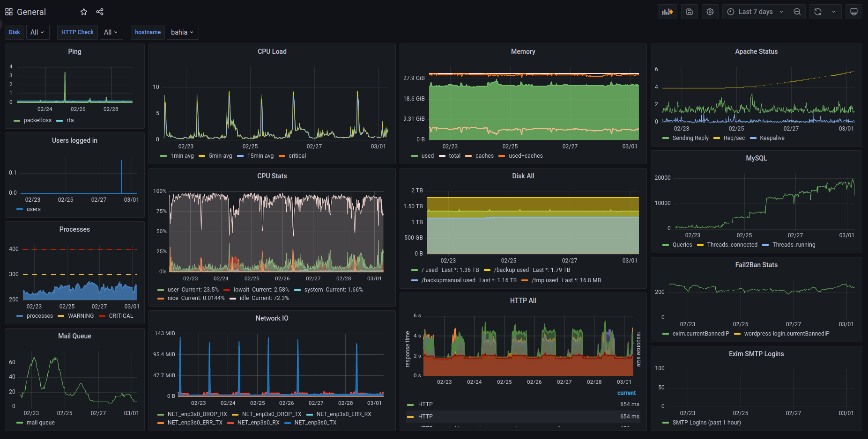The width and height of the screenshot is (868, 439).
Task: Toggle WARNING series in Processes legend
Action: (81, 316)
